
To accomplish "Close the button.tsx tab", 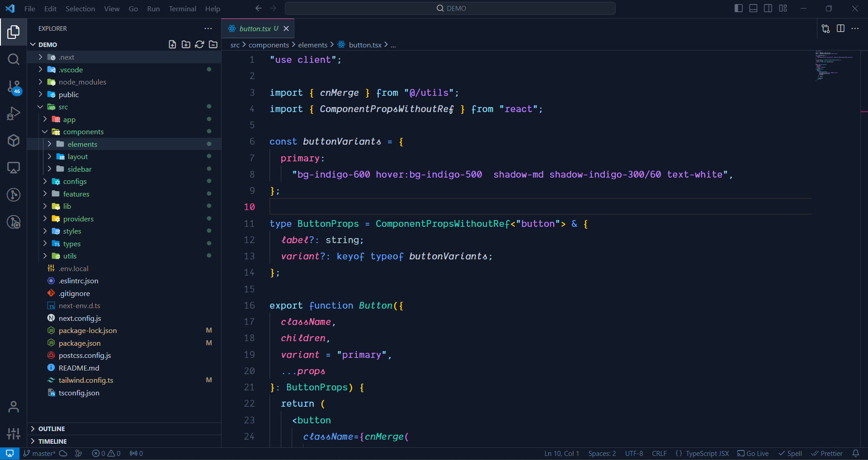I will tap(286, 28).
